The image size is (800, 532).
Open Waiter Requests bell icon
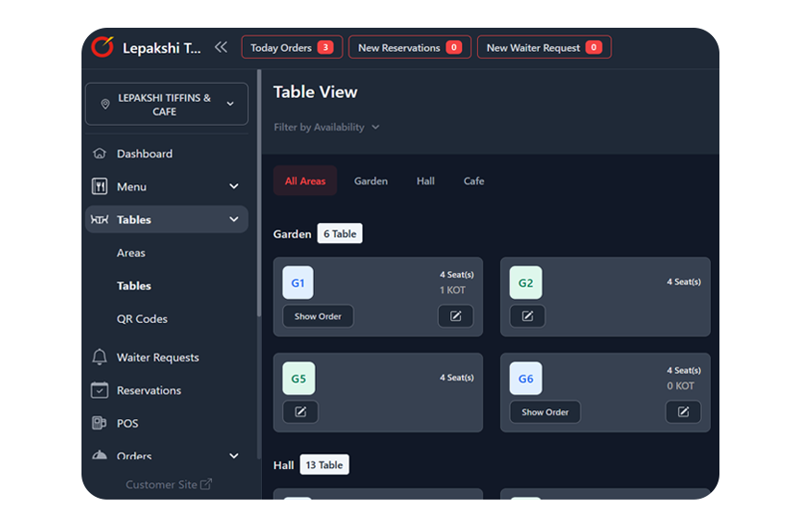click(99, 357)
